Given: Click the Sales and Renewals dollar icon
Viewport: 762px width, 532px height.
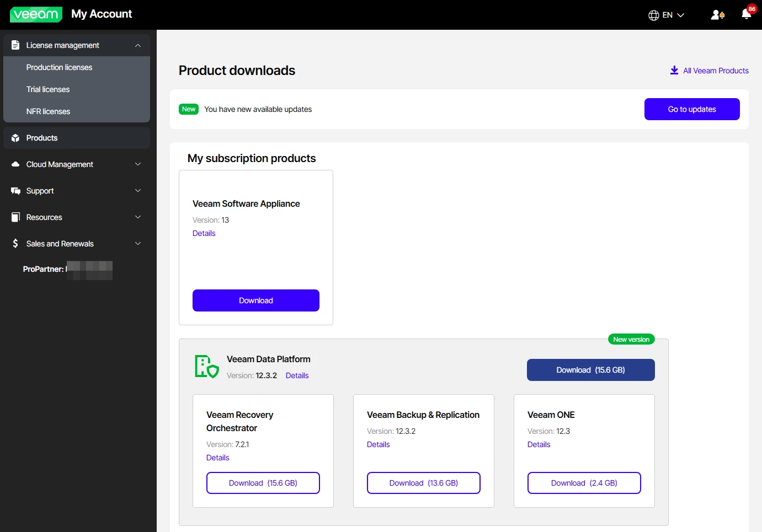Looking at the screenshot, I should [x=15, y=244].
